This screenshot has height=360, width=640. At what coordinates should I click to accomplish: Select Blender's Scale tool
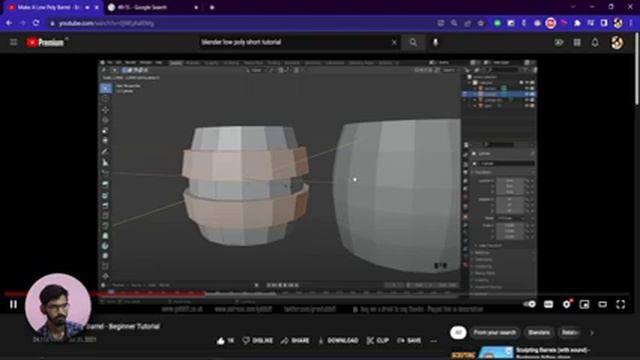pos(105,131)
